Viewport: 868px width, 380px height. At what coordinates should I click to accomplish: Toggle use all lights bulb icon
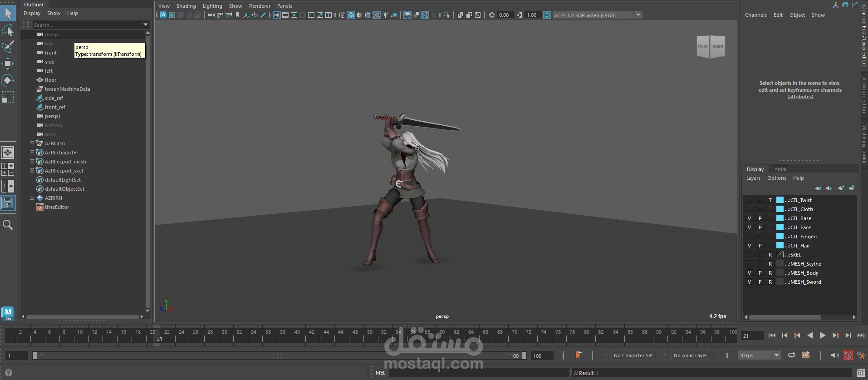click(385, 15)
